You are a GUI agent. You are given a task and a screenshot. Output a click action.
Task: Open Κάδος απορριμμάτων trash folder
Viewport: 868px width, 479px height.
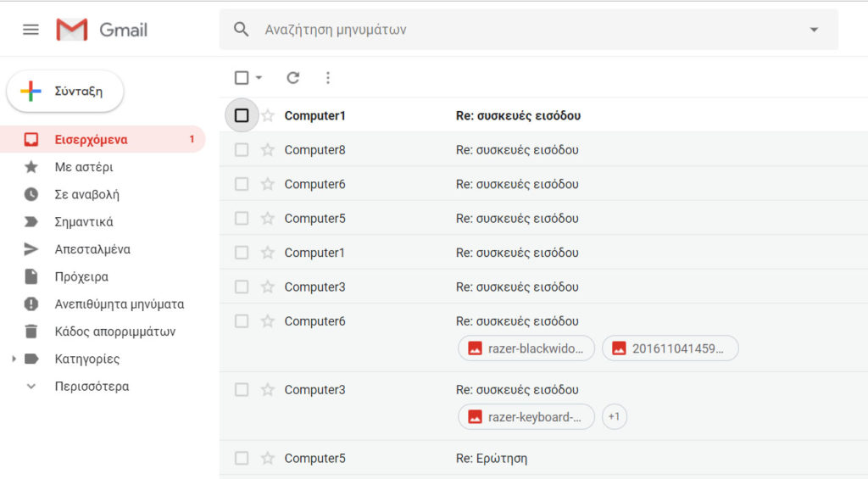pyautogui.click(x=114, y=331)
